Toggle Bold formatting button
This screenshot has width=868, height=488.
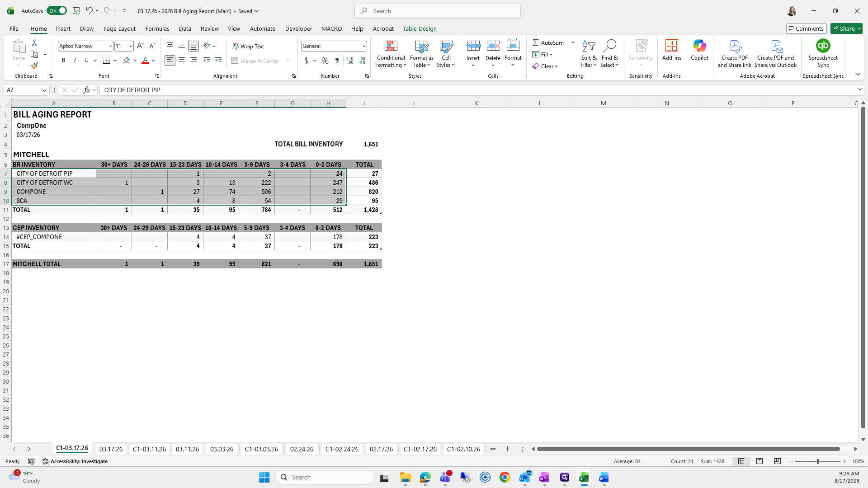click(x=63, y=61)
